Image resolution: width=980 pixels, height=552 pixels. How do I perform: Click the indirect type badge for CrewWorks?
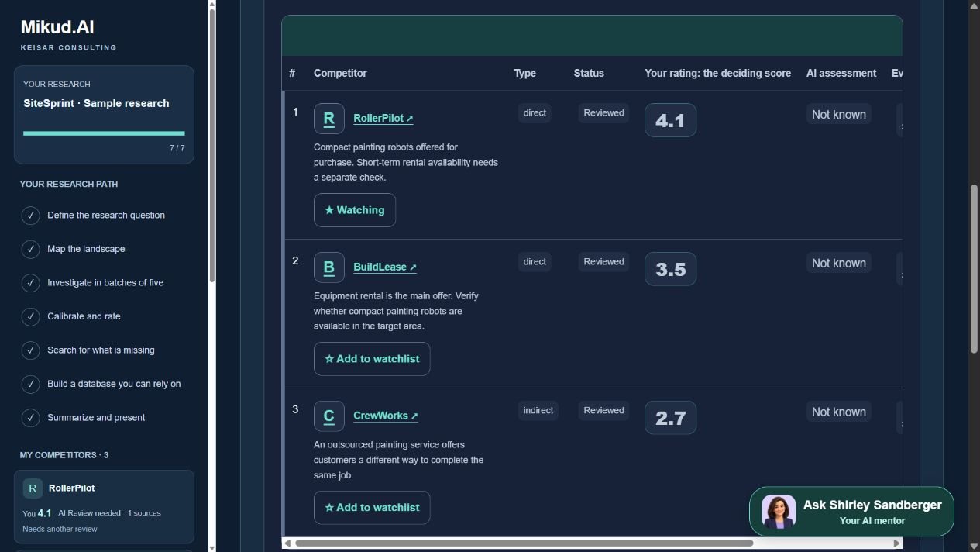[538, 411]
